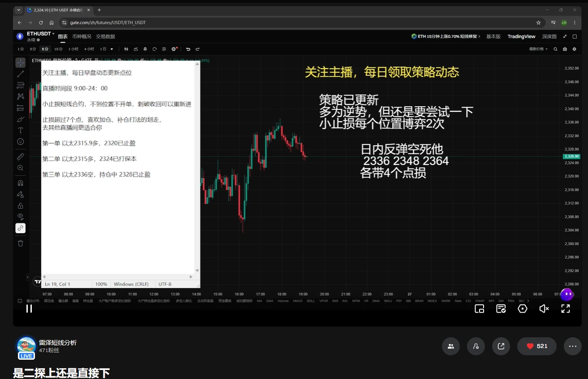
Task: Open the candlestick chart style selector
Action: [126, 49]
